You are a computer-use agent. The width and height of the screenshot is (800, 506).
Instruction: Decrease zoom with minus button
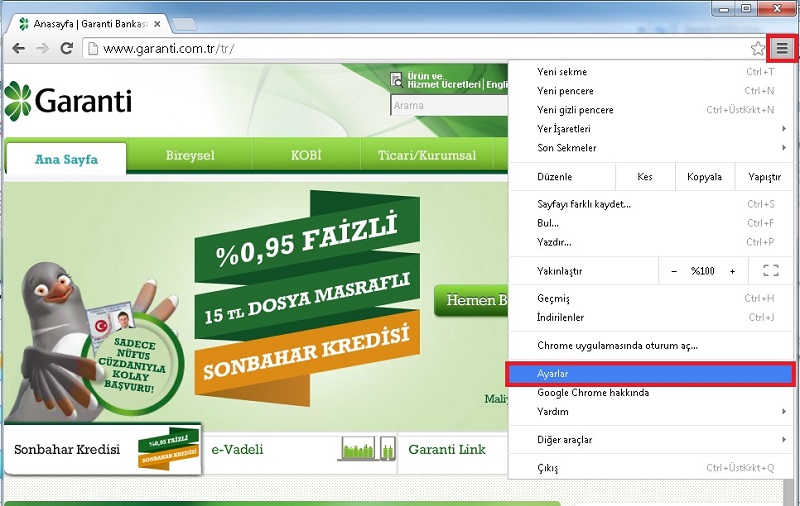tap(674, 271)
